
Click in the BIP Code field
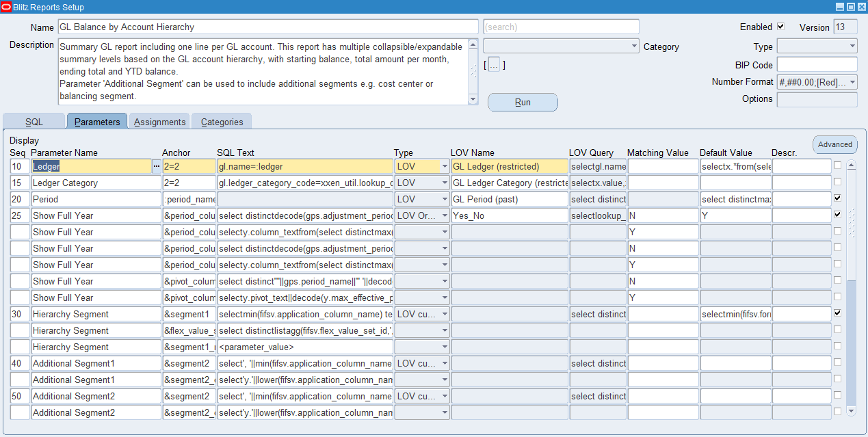click(x=817, y=65)
